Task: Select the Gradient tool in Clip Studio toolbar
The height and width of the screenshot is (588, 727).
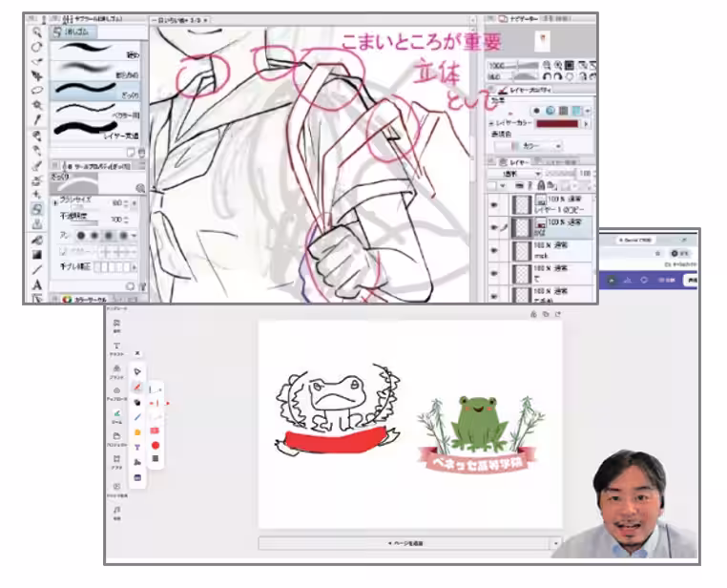Action: (37, 255)
